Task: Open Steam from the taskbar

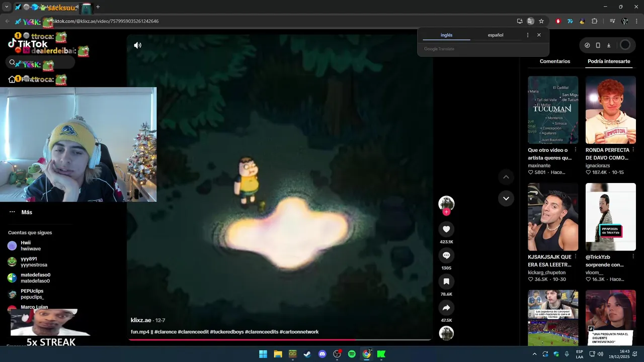Action: [307, 354]
